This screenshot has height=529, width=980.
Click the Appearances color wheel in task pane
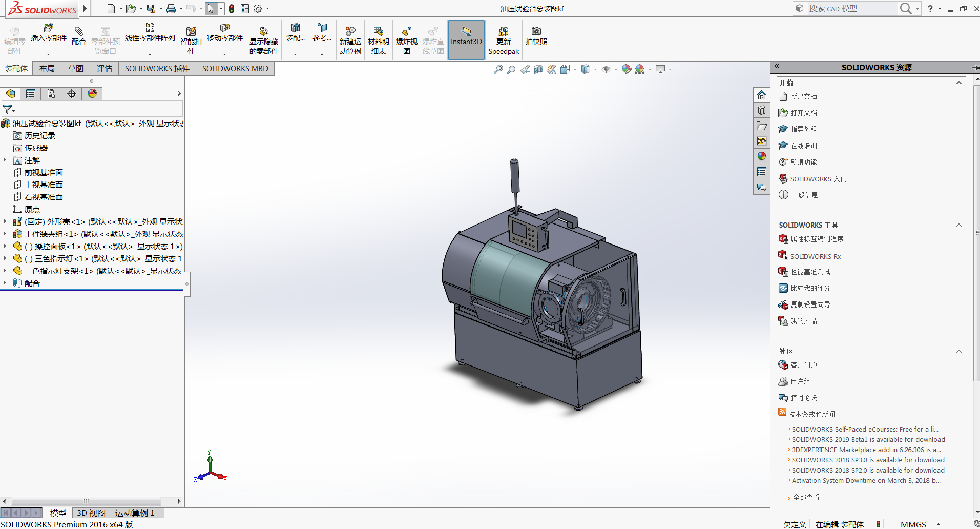click(762, 156)
